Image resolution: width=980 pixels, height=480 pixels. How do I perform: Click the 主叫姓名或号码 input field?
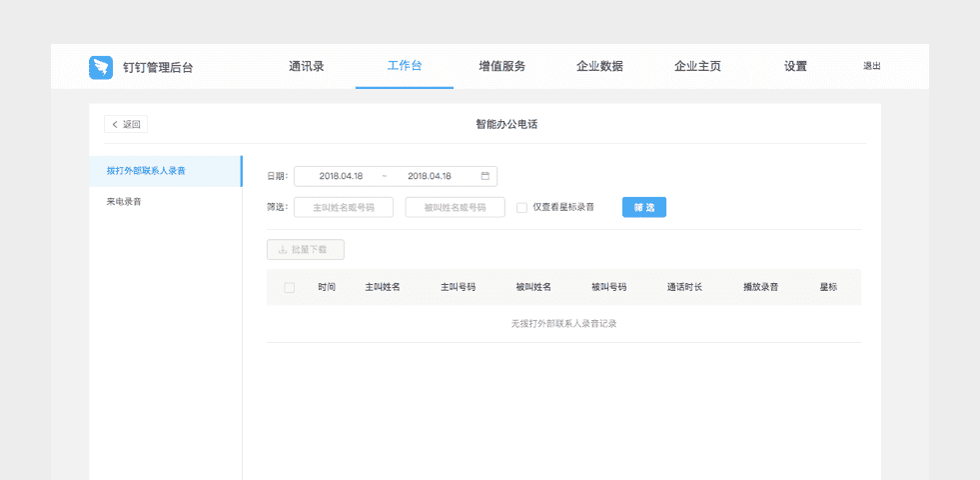click(x=344, y=208)
